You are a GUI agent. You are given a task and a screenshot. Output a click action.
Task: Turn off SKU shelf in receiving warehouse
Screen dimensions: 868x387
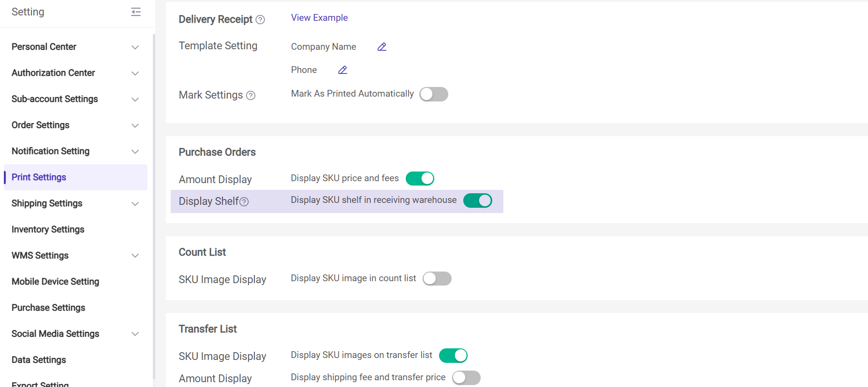coord(477,201)
